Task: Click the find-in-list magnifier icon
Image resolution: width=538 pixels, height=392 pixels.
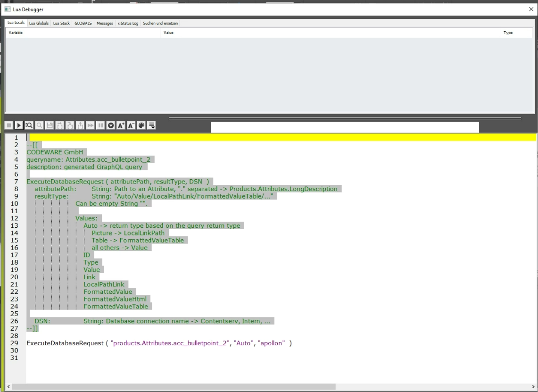Action: (29, 125)
